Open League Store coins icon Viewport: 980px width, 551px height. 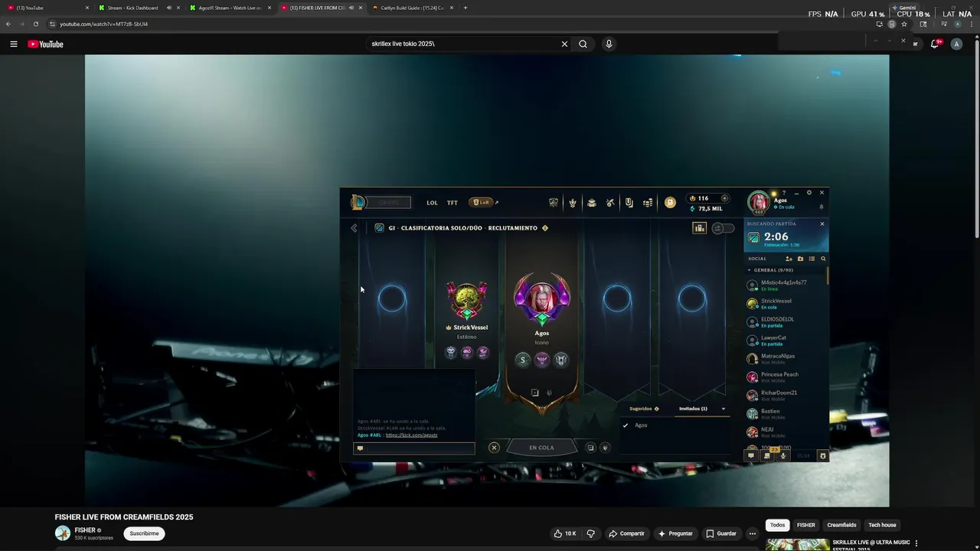coord(648,203)
